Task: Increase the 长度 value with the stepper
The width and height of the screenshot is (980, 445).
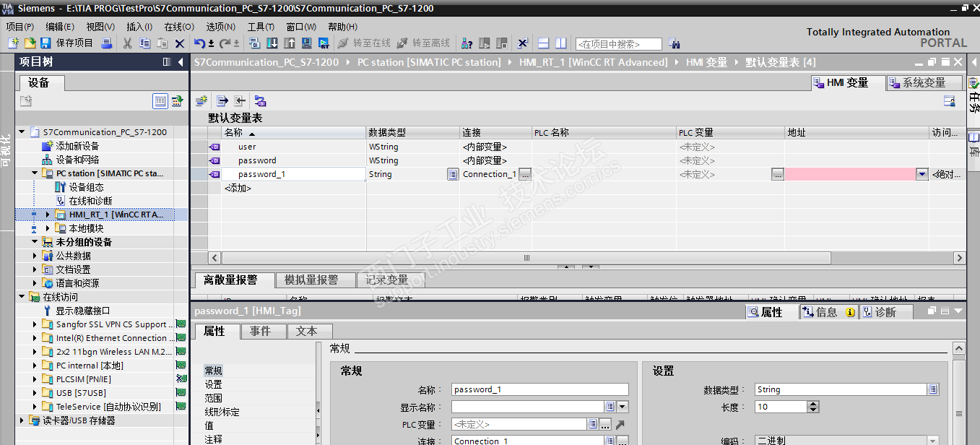Action: (x=813, y=404)
